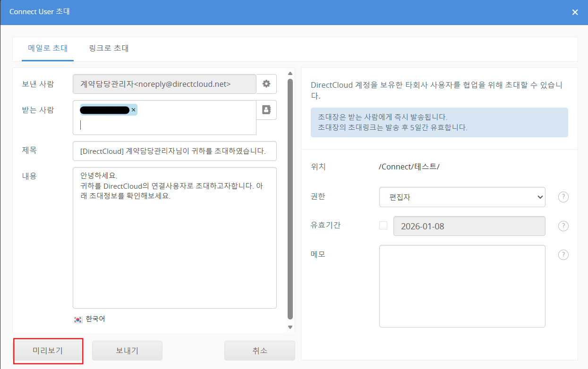
Task: Click help icon next to 권한 dropdown
Action: [563, 197]
